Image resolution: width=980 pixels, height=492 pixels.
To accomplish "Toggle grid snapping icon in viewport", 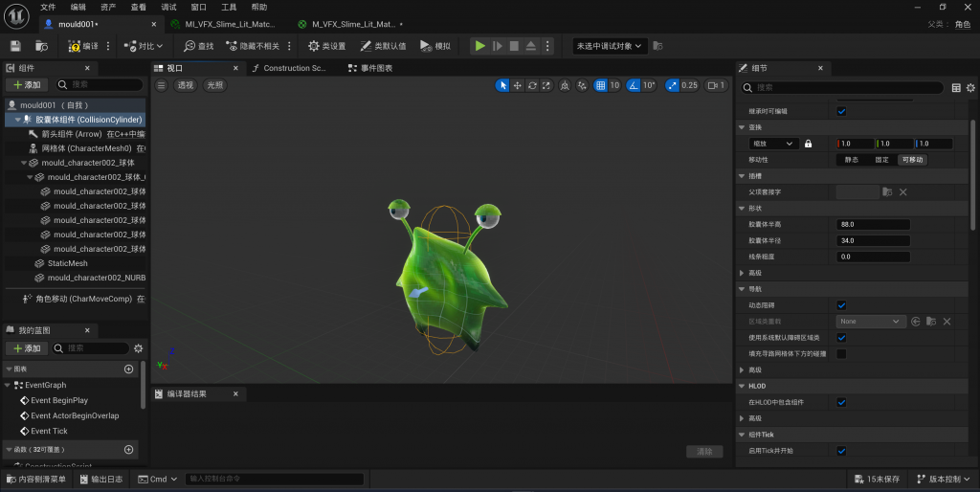I will 601,85.
